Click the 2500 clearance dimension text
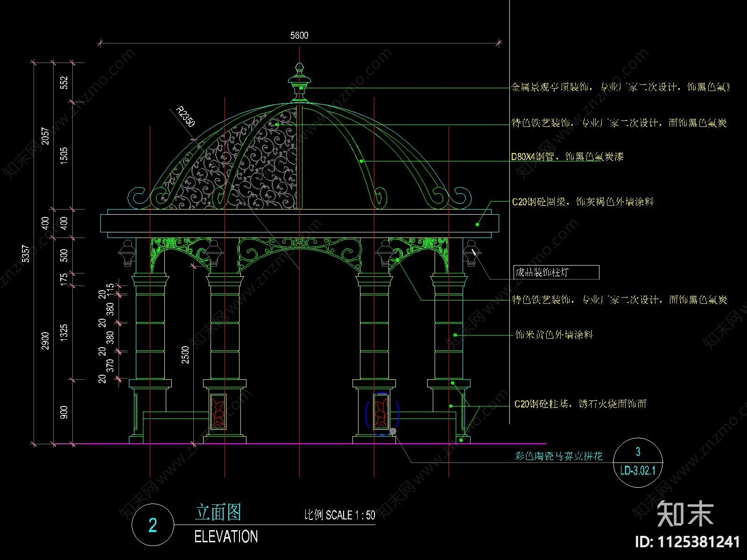Screen dimensions: 747x560 coord(185,355)
